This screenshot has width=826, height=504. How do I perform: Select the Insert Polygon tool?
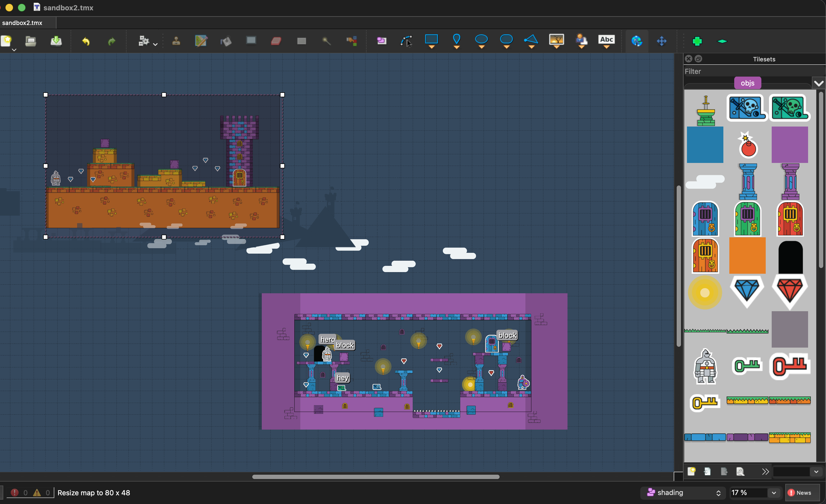pos(531,41)
